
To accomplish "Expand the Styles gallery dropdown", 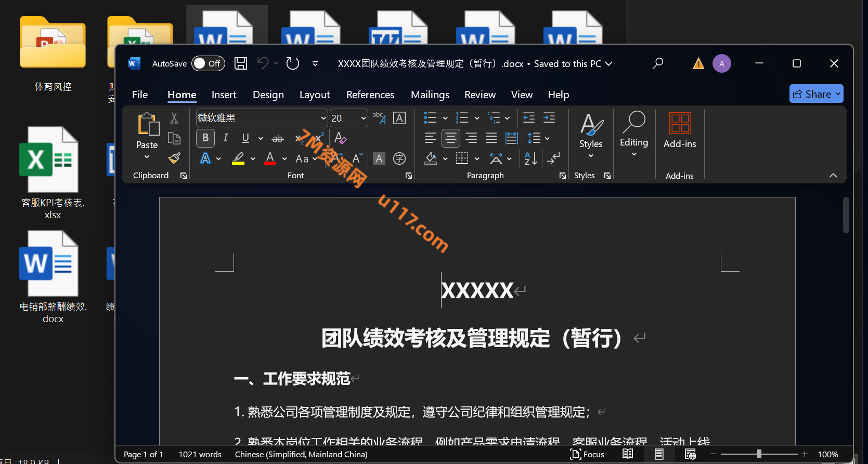I will click(591, 136).
